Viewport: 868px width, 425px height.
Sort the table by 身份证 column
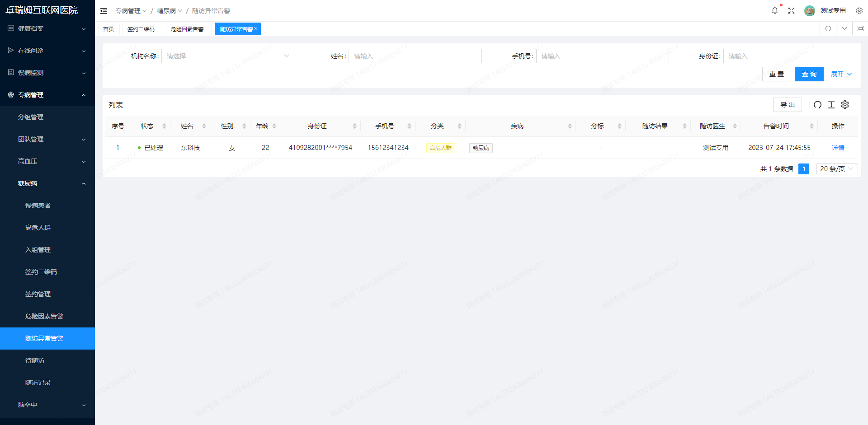[354, 126]
